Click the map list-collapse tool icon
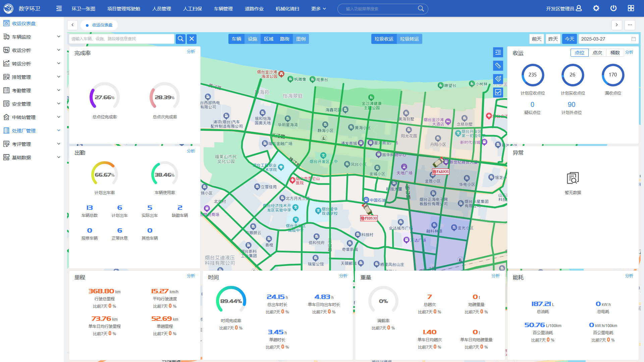Screen dimensions: 644x362 point(498,52)
